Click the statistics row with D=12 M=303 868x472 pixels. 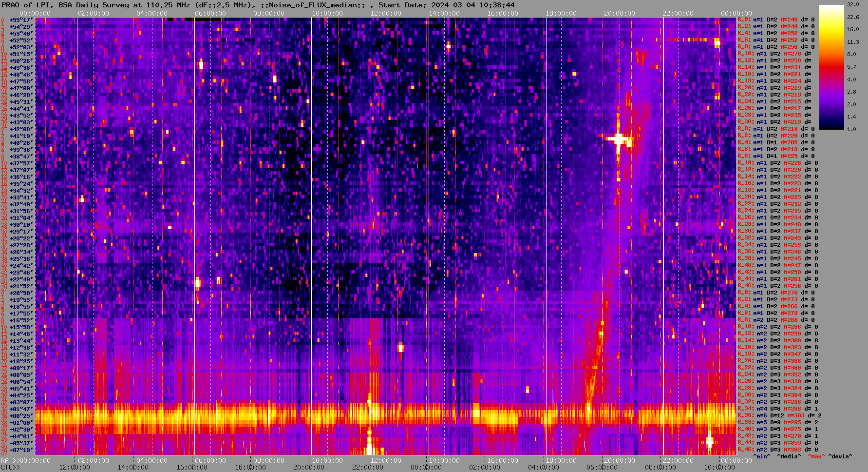pos(779,415)
